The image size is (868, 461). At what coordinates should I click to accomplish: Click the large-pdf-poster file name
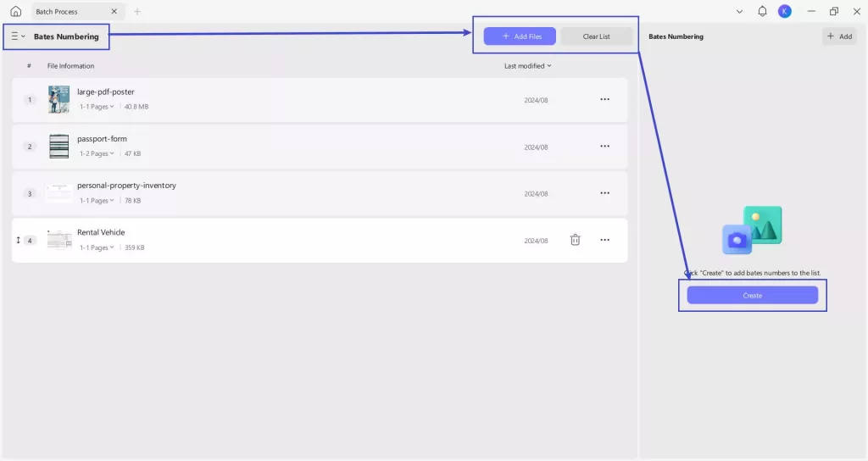click(x=106, y=92)
